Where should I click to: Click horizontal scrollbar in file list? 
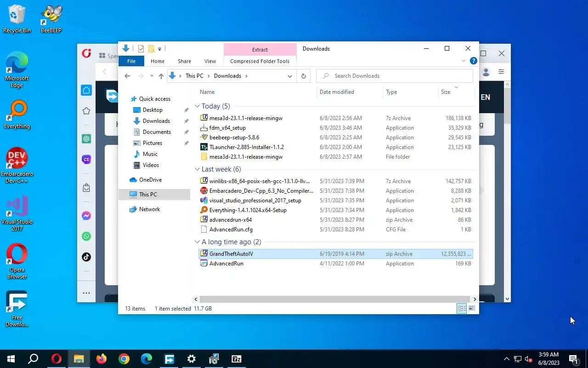(x=335, y=299)
